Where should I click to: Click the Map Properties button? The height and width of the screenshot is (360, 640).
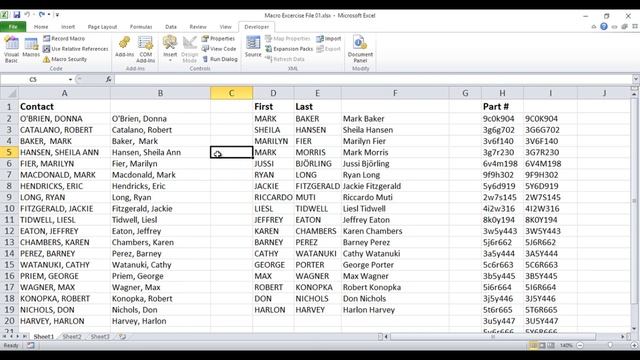[x=288, y=38]
